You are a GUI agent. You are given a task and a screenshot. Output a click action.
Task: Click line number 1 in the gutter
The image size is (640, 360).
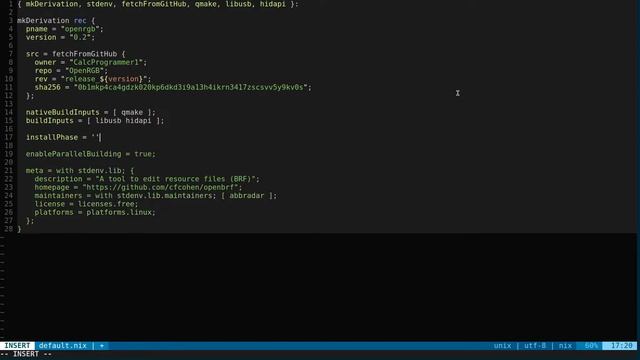(x=11, y=4)
